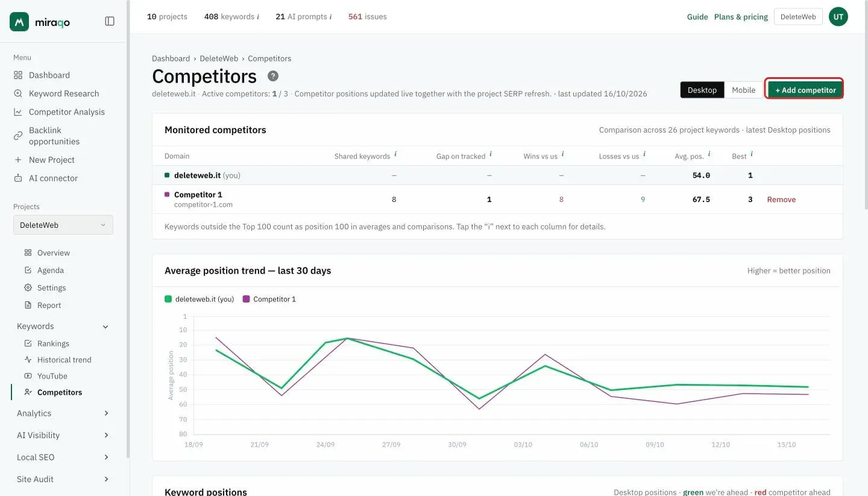Click the miraqo logo icon
This screenshot has width=868, height=496.
pos(19,22)
